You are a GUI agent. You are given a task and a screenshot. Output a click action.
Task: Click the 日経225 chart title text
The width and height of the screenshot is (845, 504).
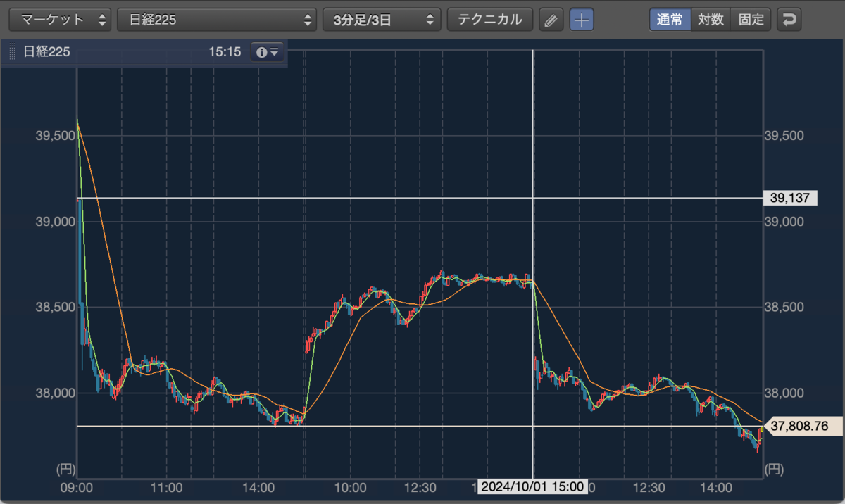[46, 51]
